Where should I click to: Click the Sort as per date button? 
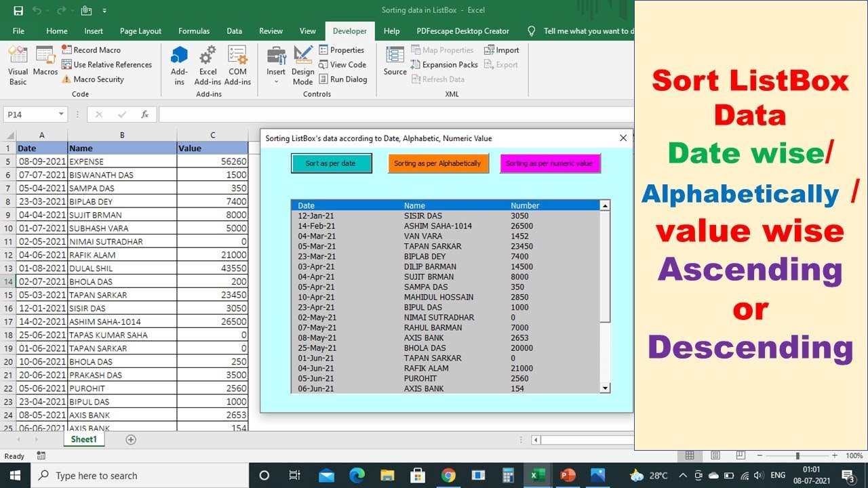[332, 163]
